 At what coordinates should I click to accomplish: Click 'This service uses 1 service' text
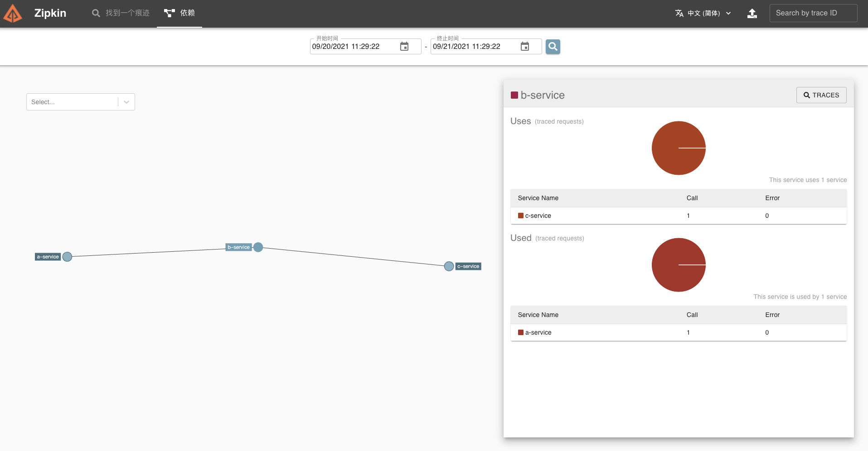coord(808,180)
